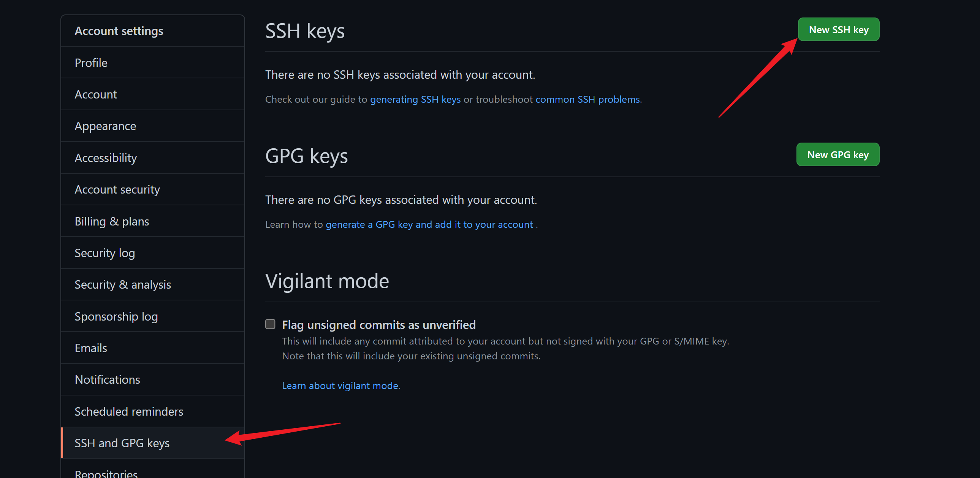The height and width of the screenshot is (478, 980).
Task: Select Scheduled reminders in sidebar
Action: click(128, 412)
